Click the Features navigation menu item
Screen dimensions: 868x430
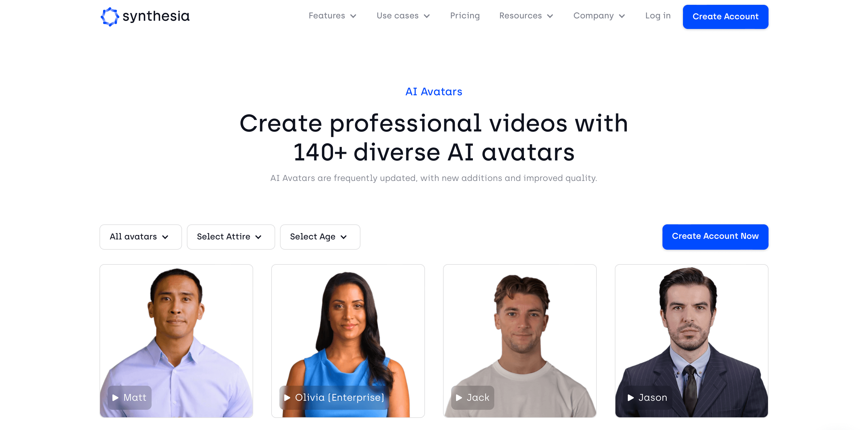[x=331, y=16]
